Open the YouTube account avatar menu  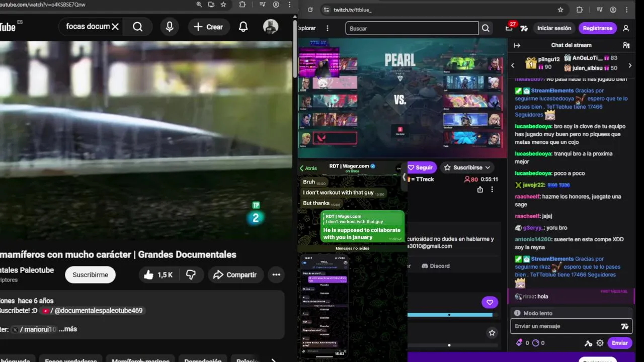coord(271,27)
